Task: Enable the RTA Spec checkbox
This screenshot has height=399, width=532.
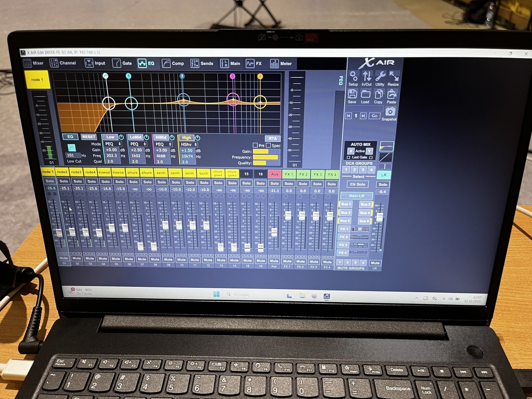Action: [269, 145]
